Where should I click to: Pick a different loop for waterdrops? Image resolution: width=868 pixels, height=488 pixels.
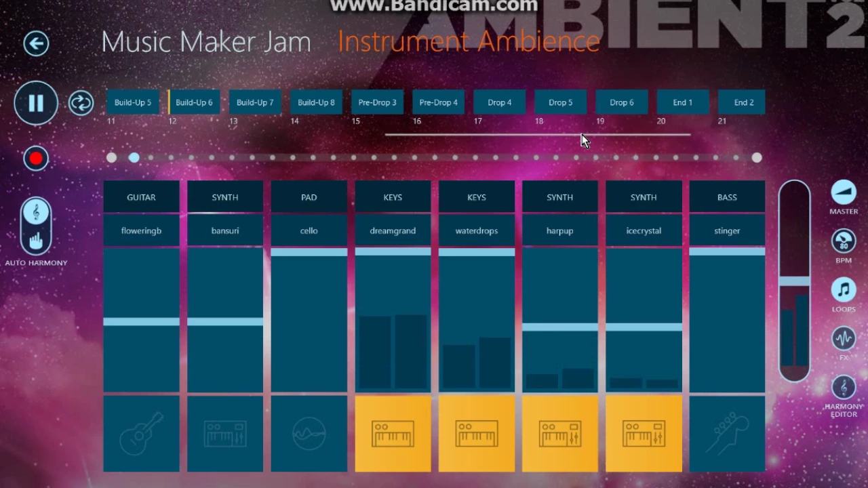point(476,230)
